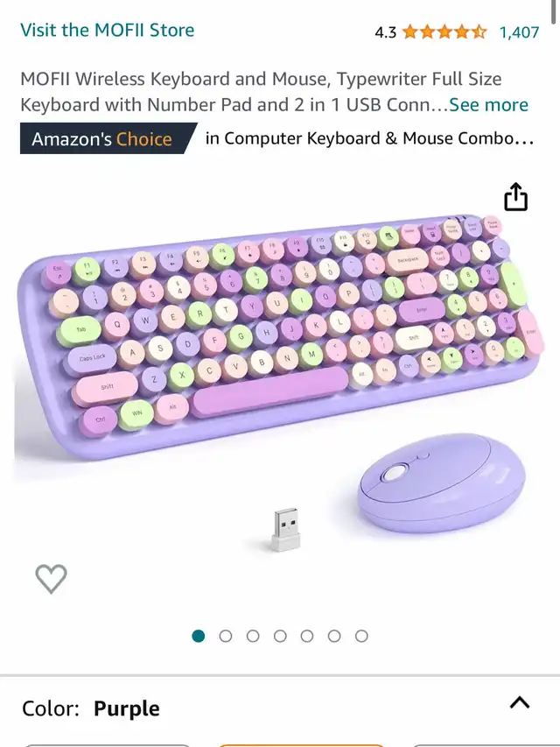Visit the MOFII Store link

click(x=107, y=30)
